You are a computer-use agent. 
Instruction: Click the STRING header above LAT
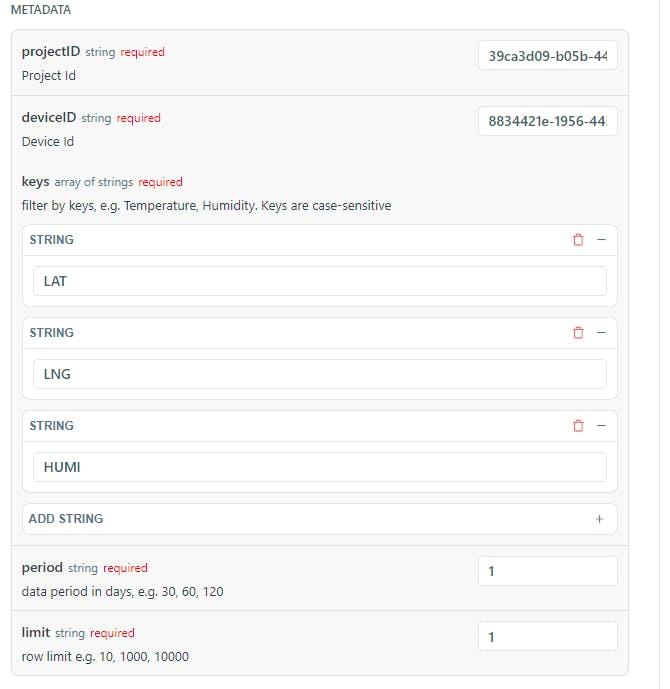click(x=52, y=240)
